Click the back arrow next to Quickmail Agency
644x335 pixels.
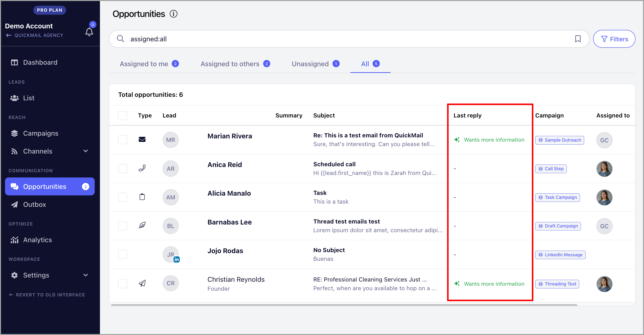pyautogui.click(x=9, y=35)
